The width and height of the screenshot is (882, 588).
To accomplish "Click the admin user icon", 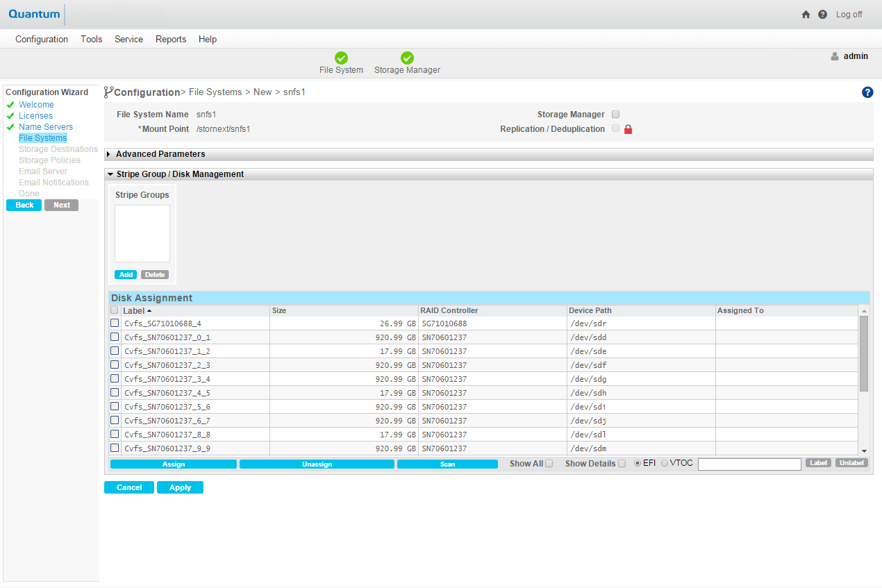I will [x=835, y=56].
